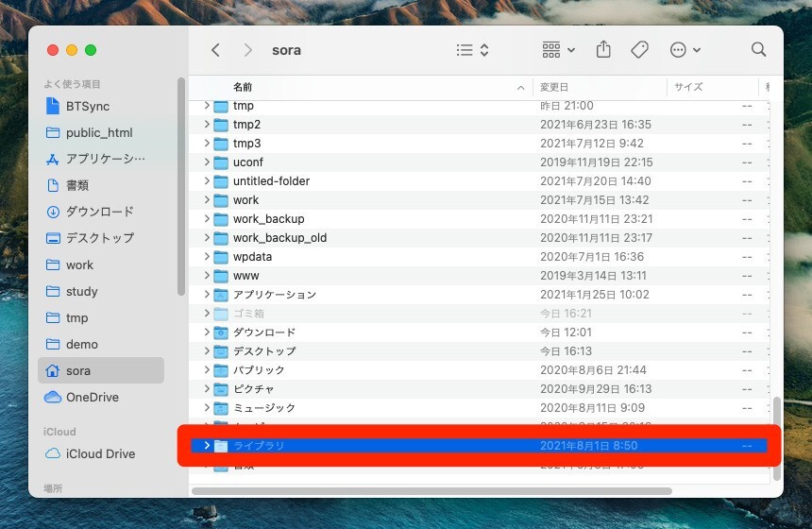812x529 pixels.
Task: Select the tmp folder icon in the list
Action: tap(221, 106)
